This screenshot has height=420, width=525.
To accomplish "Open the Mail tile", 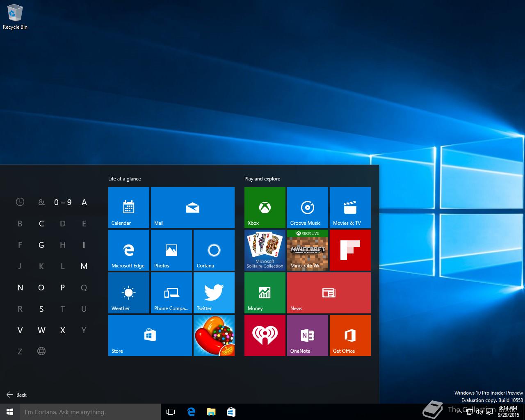I will 193,208.
